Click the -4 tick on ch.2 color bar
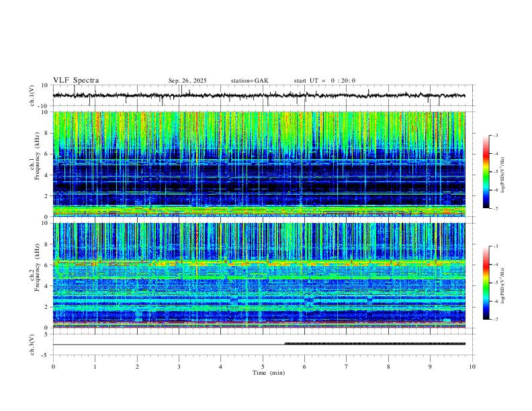Screen dimensions: 532x411 pos(495,265)
